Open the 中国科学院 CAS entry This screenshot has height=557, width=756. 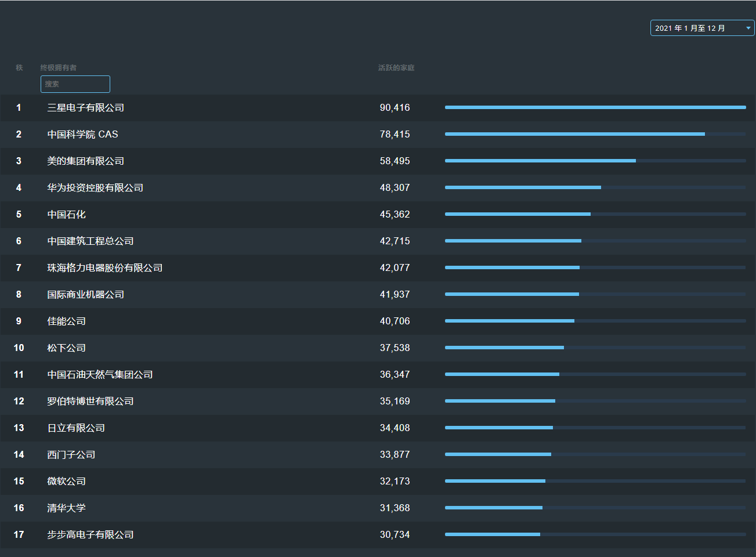pyautogui.click(x=82, y=135)
